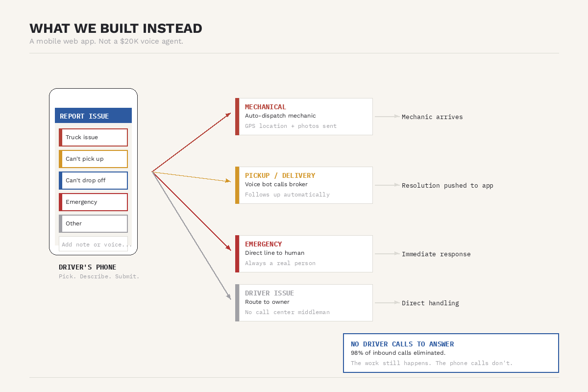
Task: Choose the "Other" issue option
Action: [x=93, y=223]
